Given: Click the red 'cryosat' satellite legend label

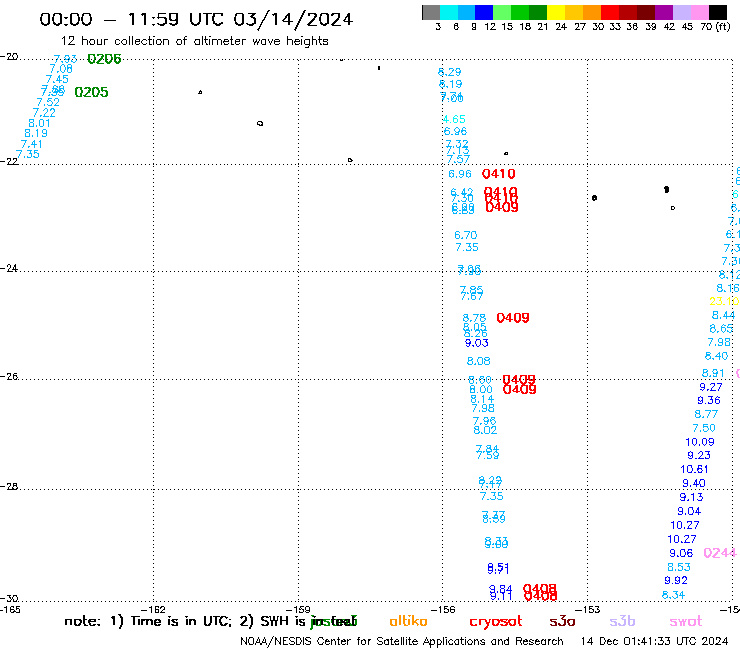Looking at the screenshot, I should [496, 621].
